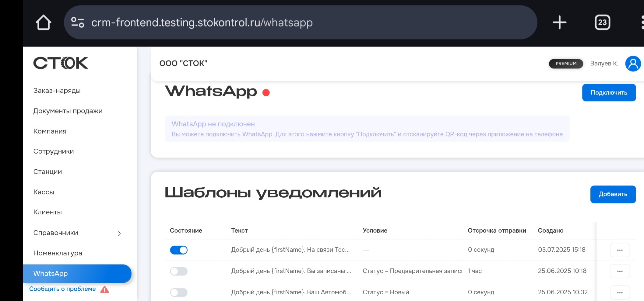The height and width of the screenshot is (301, 644).
Task: Click the user profile avatar icon
Action: click(x=633, y=64)
